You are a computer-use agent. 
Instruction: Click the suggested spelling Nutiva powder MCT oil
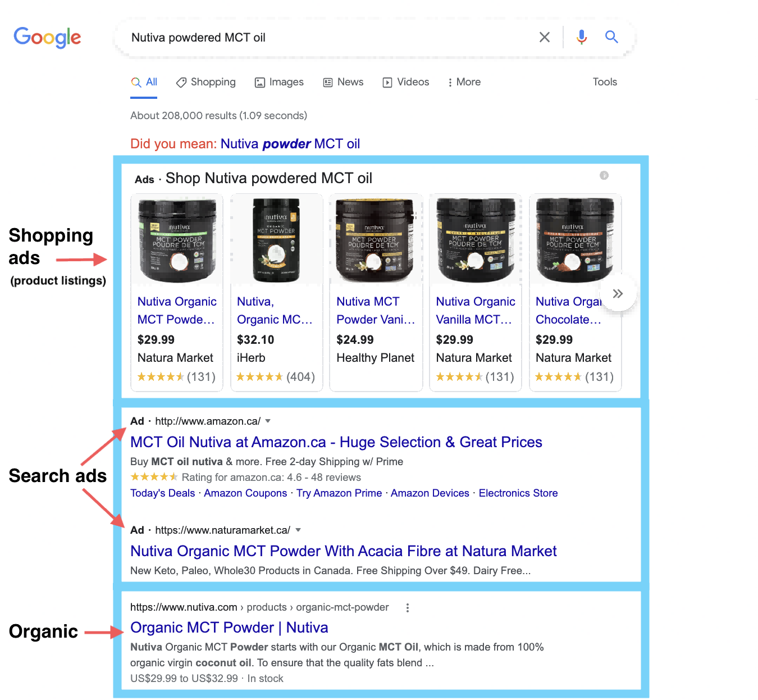(290, 144)
